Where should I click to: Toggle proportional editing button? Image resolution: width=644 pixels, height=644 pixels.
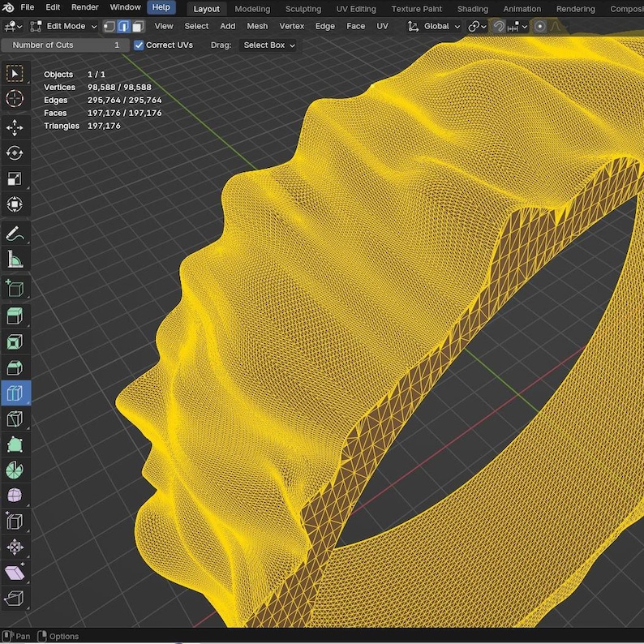pos(540,27)
